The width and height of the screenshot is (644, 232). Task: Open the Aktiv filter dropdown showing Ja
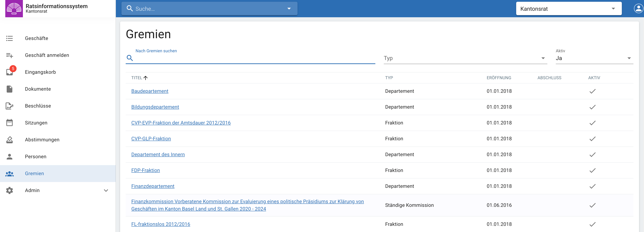pos(594,58)
